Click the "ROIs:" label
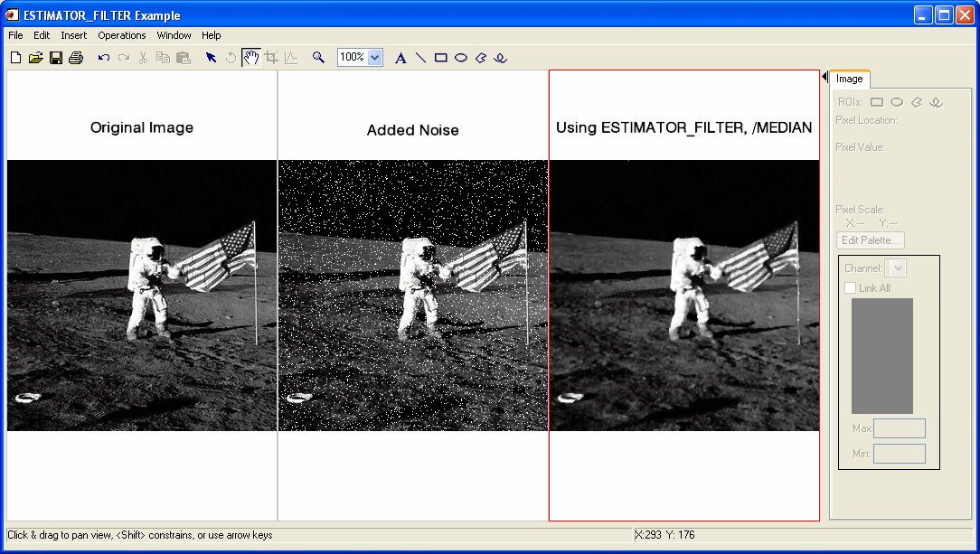Image resolution: width=980 pixels, height=554 pixels. click(851, 102)
